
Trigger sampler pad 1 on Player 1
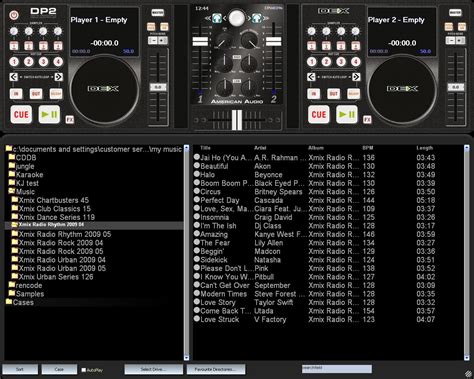click(x=14, y=46)
